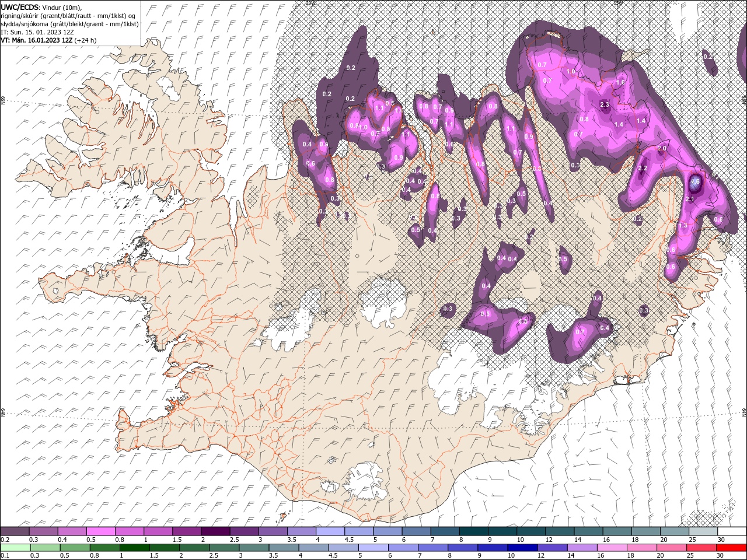Click the violet rain swatch between 12 and 14
747x560 pixels.
(x=551, y=547)
